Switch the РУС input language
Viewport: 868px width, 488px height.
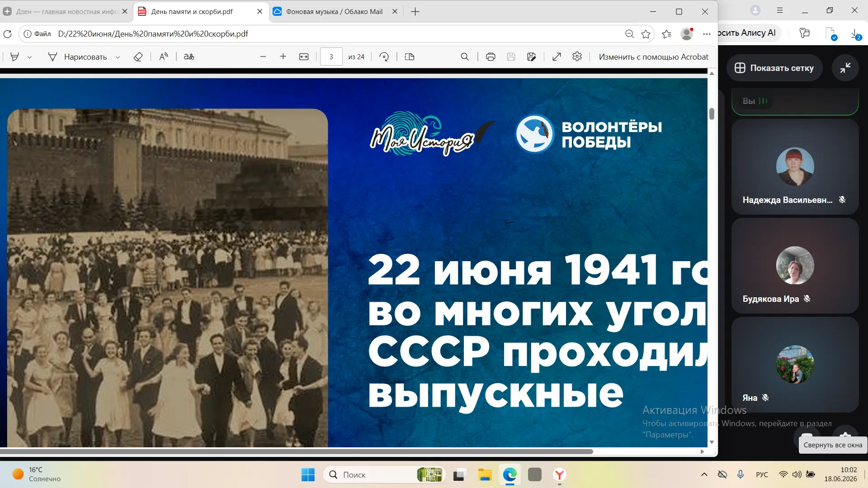coord(762,474)
